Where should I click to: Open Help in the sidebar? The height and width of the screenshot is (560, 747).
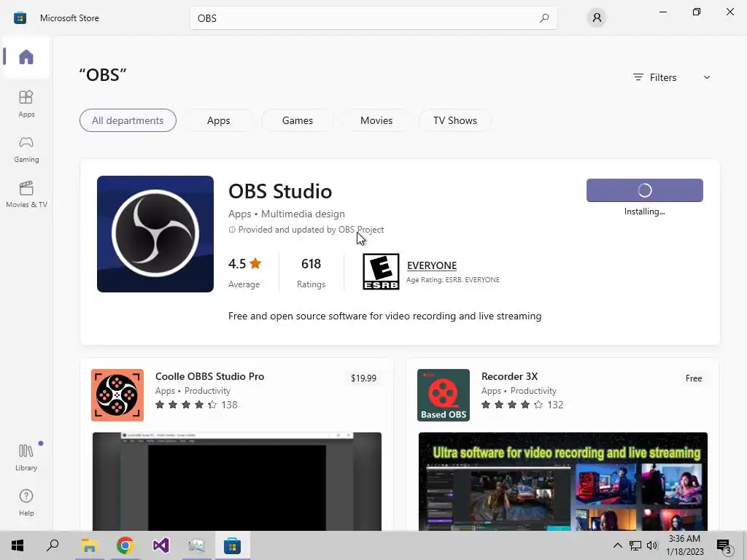(x=26, y=503)
